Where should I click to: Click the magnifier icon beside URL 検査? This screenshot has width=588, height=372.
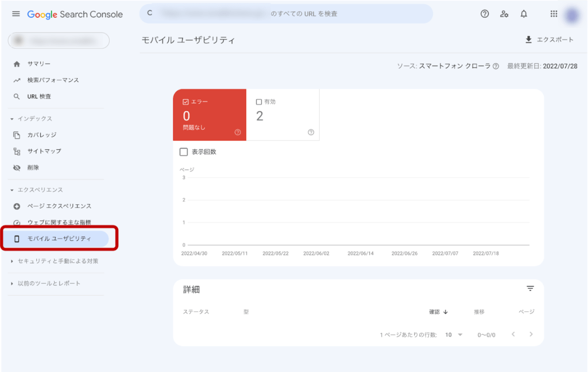pos(17,96)
